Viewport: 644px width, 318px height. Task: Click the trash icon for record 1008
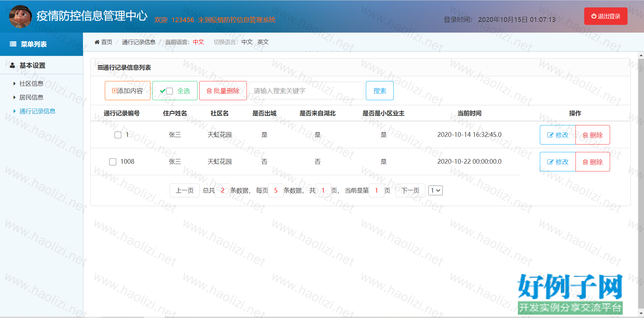click(x=585, y=162)
